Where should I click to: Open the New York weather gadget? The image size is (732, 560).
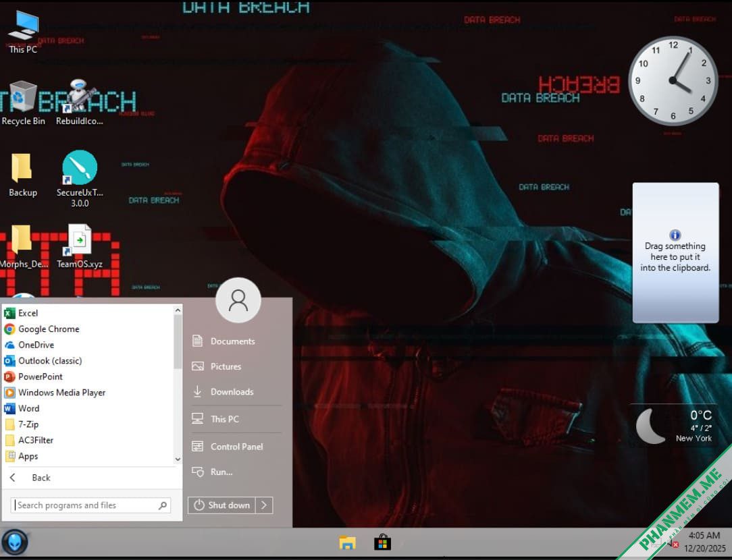675,426
